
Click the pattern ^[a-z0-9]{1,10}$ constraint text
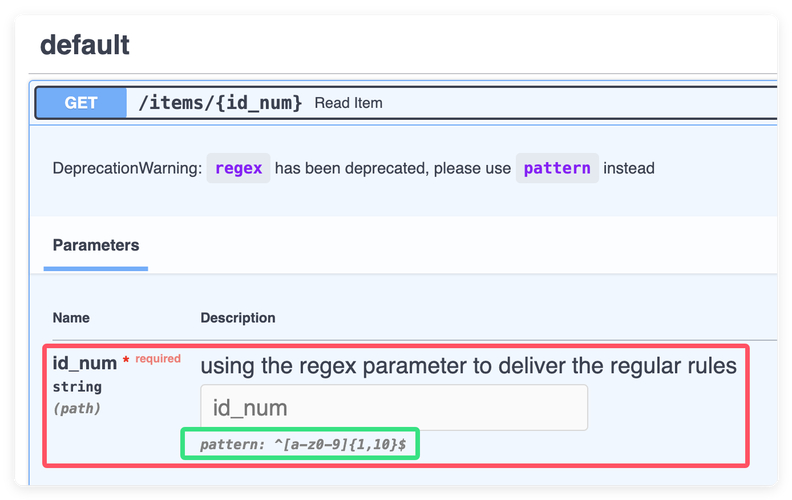[303, 444]
